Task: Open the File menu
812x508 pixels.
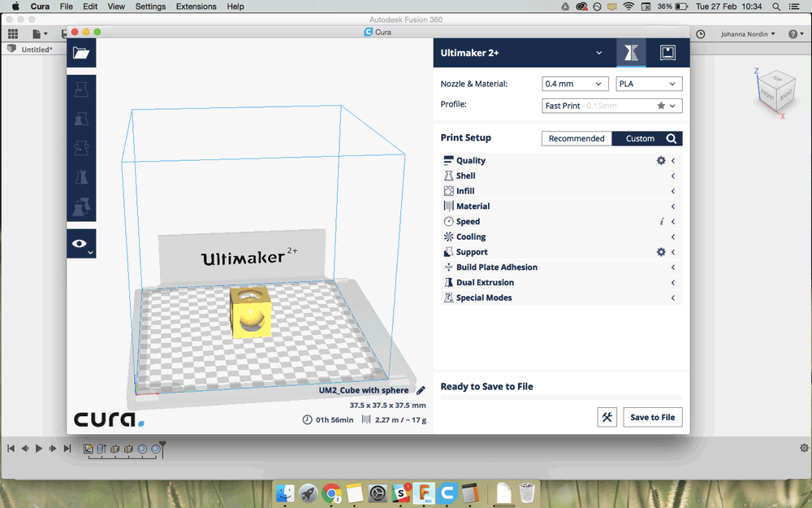Action: 67,7
